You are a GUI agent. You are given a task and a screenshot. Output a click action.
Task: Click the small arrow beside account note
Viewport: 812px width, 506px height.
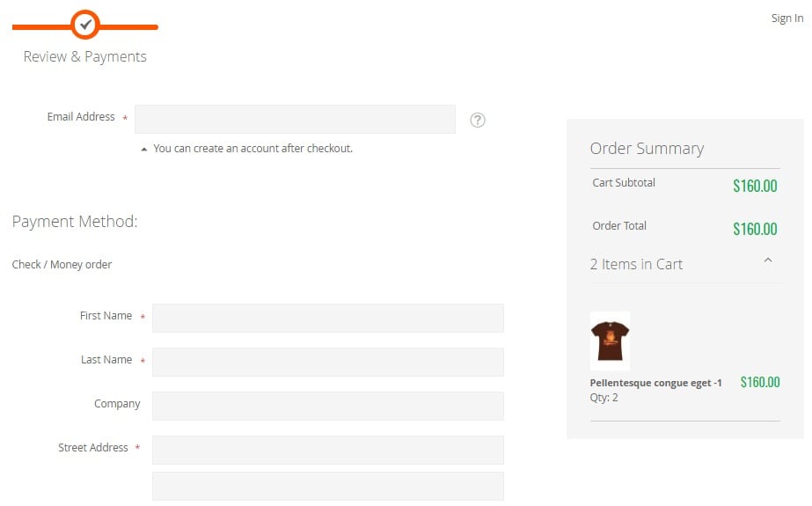coord(144,149)
